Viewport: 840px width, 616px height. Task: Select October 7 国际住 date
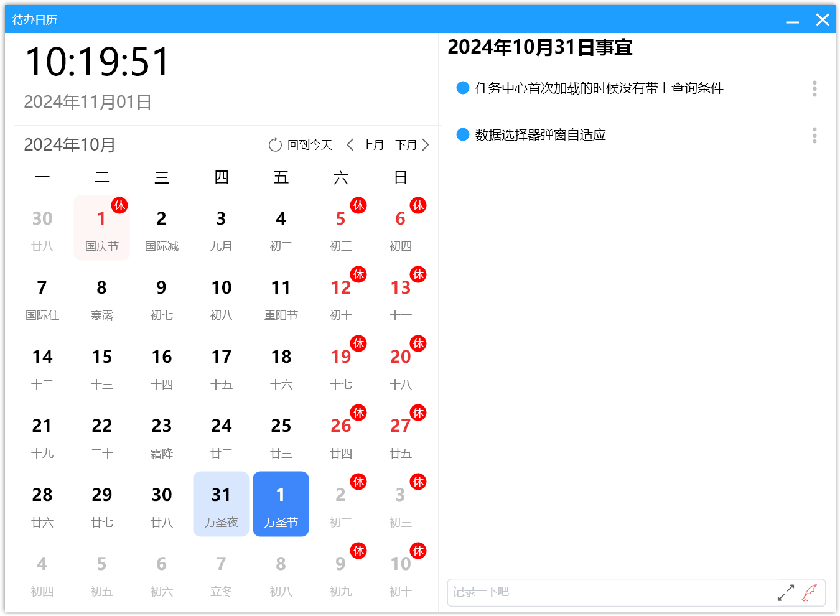coord(42,297)
